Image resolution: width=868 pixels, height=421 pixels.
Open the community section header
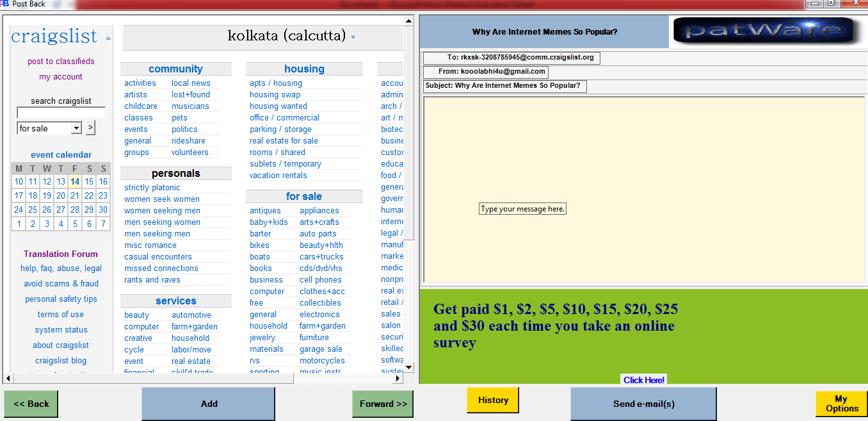[175, 69]
